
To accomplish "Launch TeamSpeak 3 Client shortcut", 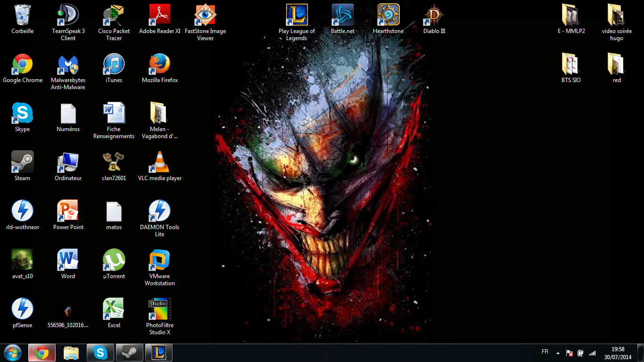I will coord(68,15).
